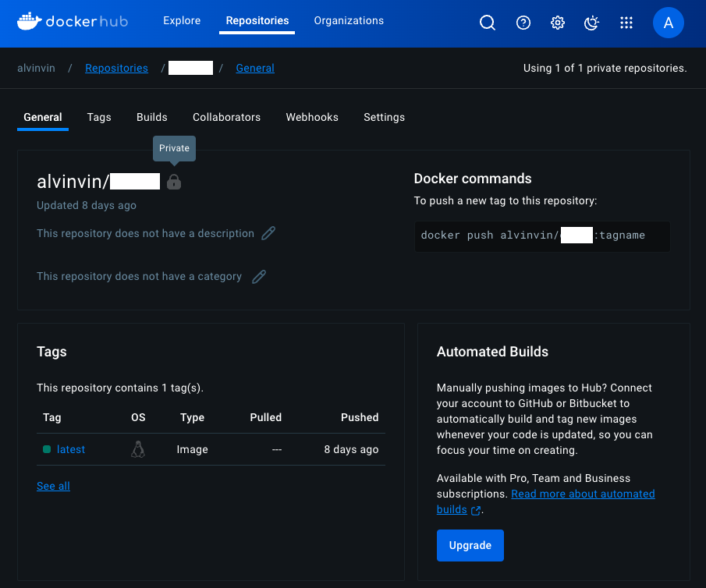Open the latest tag link
The width and height of the screenshot is (706, 588).
click(x=71, y=449)
